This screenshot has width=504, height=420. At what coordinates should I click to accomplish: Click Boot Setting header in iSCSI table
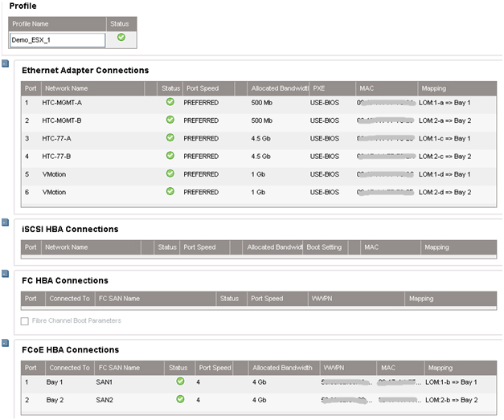pos(324,247)
